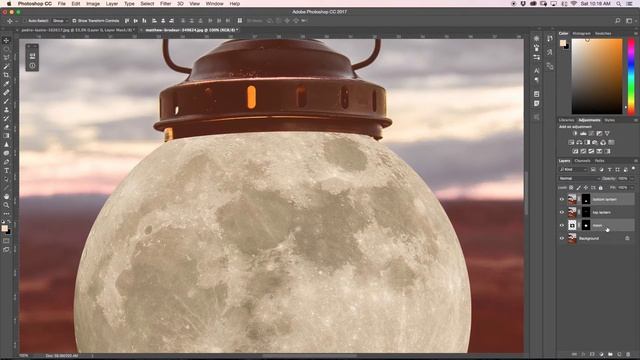Toggle Show Transform Controls checkbox
The height and width of the screenshot is (360, 640).
[74, 20]
